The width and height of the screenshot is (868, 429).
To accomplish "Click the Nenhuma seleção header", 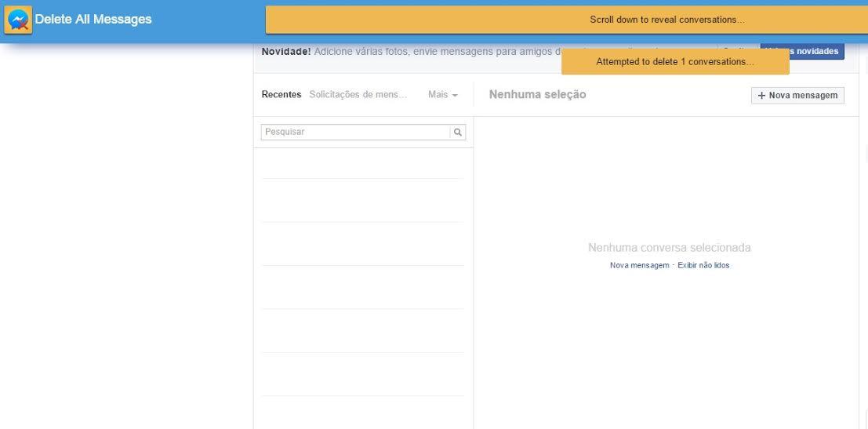I will point(537,95).
